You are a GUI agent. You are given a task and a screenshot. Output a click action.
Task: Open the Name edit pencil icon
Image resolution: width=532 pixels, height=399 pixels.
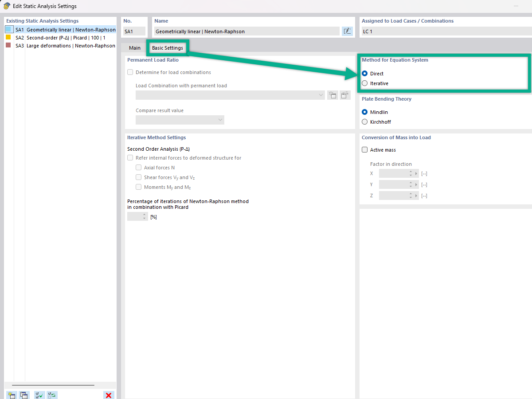coord(347,31)
